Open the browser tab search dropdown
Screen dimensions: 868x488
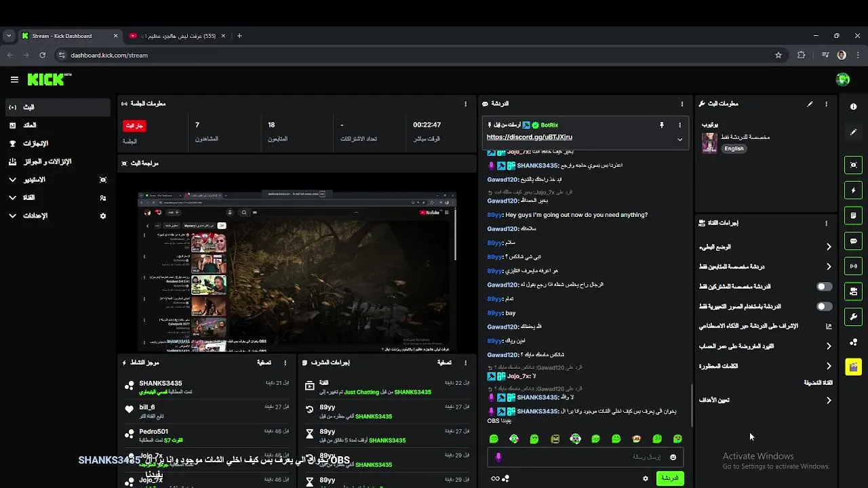[8, 36]
